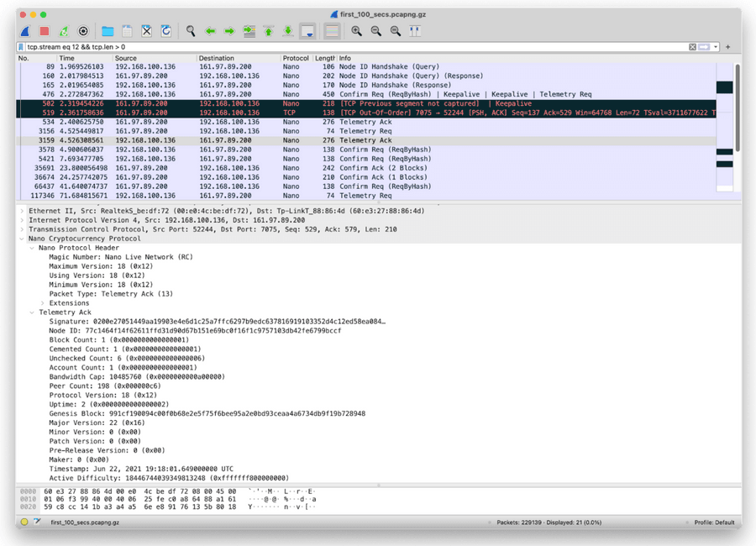Screen dimensions: 756x546
Task: Open the capture options gear icon
Action: 83,31
